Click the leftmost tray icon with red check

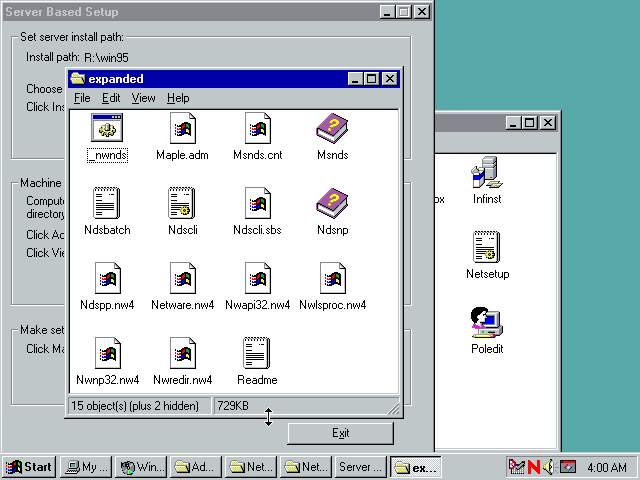[x=516, y=467]
